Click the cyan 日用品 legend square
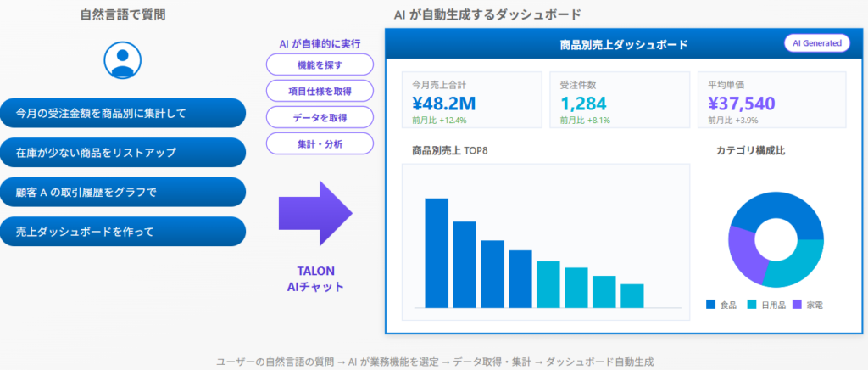 [752, 304]
